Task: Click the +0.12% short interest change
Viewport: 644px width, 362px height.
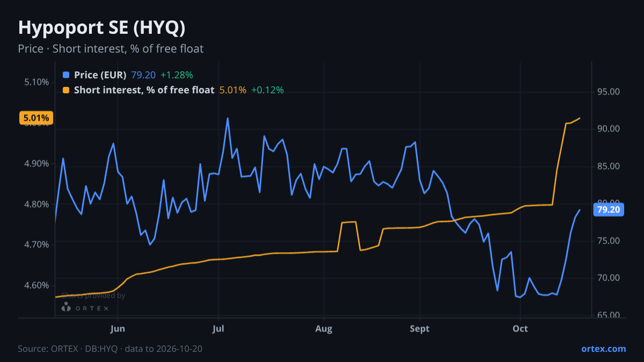Action: pyautogui.click(x=267, y=90)
